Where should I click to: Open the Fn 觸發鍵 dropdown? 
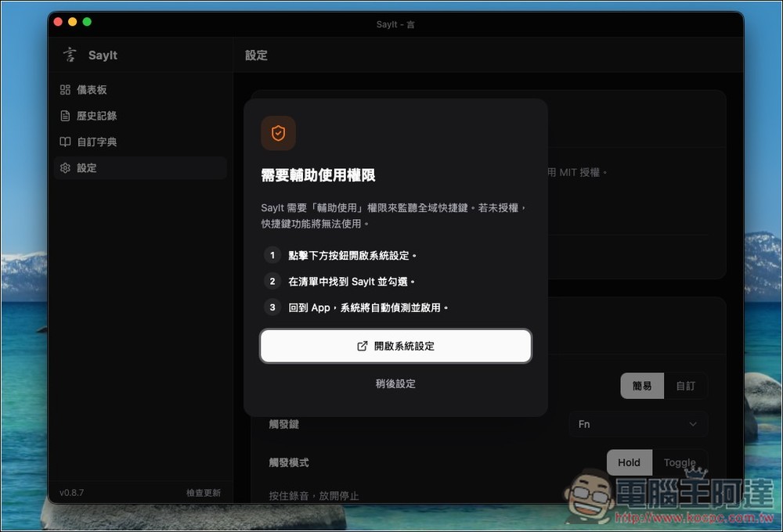[638, 423]
